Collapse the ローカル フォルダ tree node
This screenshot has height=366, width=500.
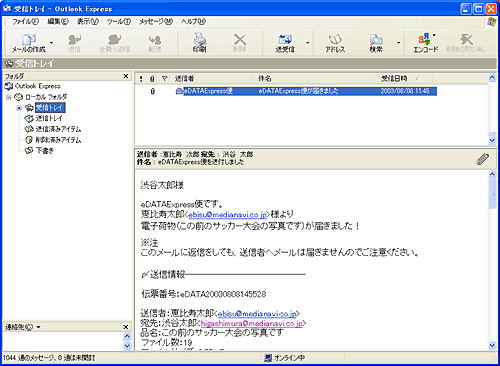[x=9, y=97]
